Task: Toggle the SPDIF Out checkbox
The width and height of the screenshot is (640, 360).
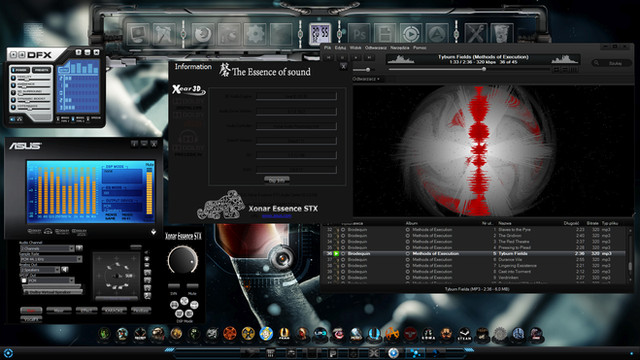Action: pos(24,280)
